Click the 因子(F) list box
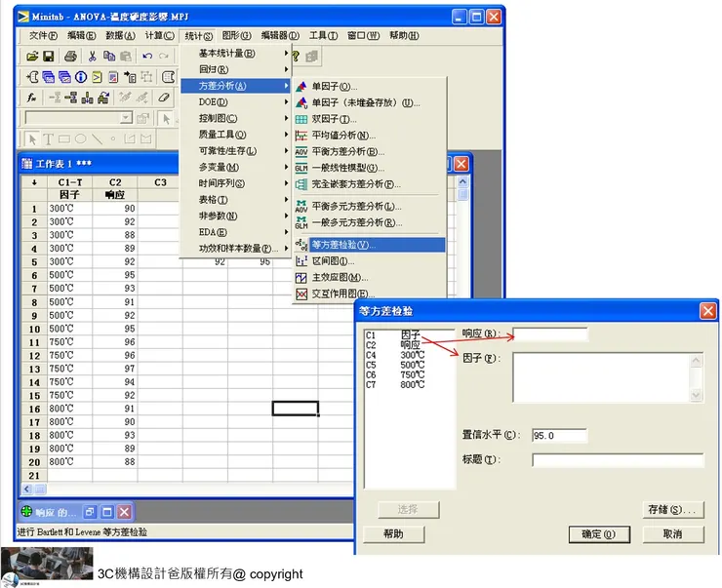Image resolution: width=722 pixels, height=588 pixels. [x=607, y=377]
